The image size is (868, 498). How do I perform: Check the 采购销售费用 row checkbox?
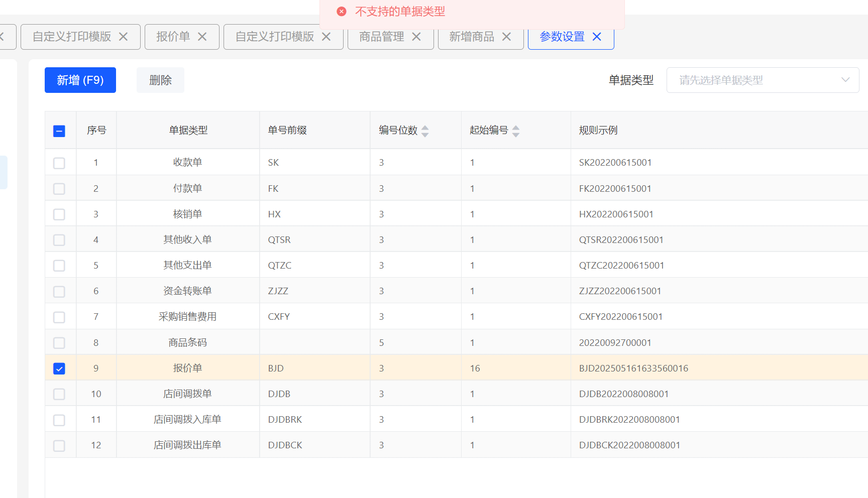click(59, 317)
